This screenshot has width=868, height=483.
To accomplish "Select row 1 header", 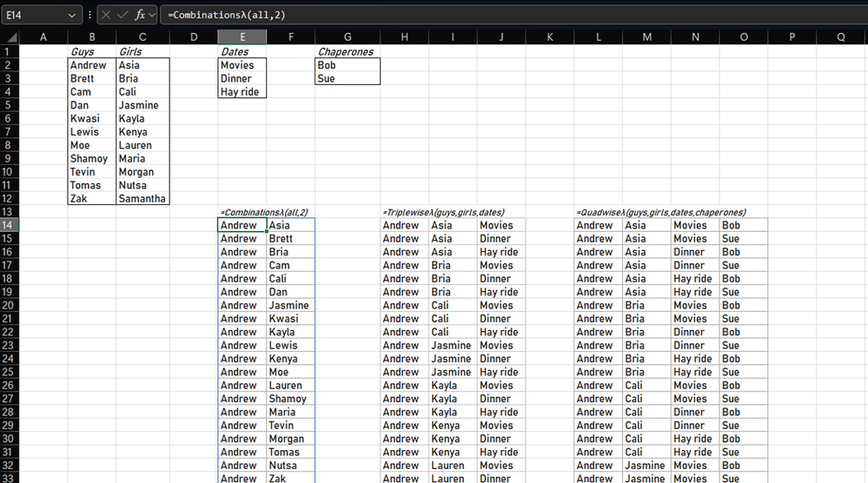I will click(x=10, y=51).
